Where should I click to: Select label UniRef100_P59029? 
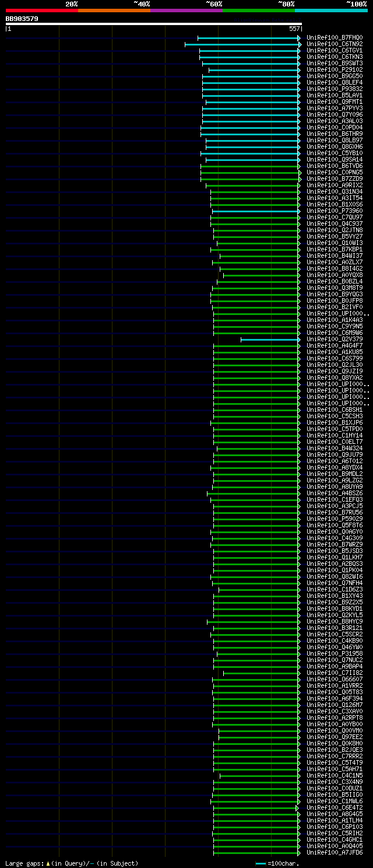pyautogui.click(x=335, y=519)
